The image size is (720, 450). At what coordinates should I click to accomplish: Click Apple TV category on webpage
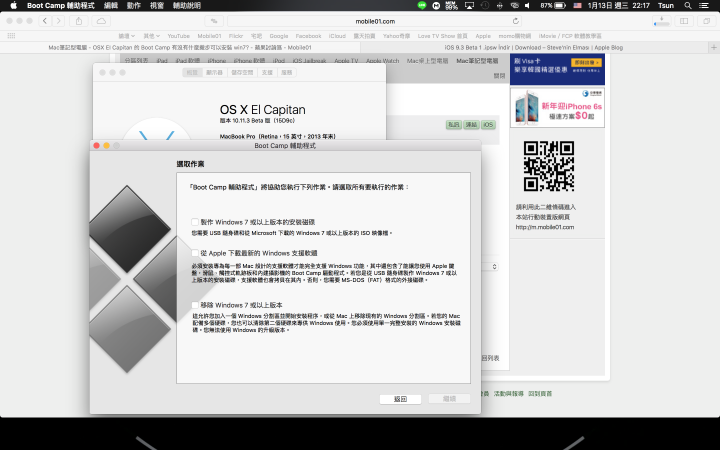pos(346,61)
